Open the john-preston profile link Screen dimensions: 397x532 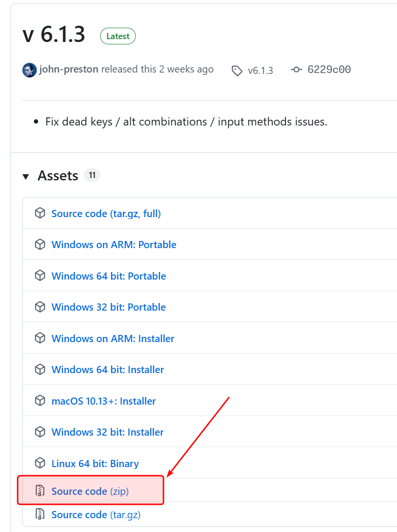click(69, 69)
